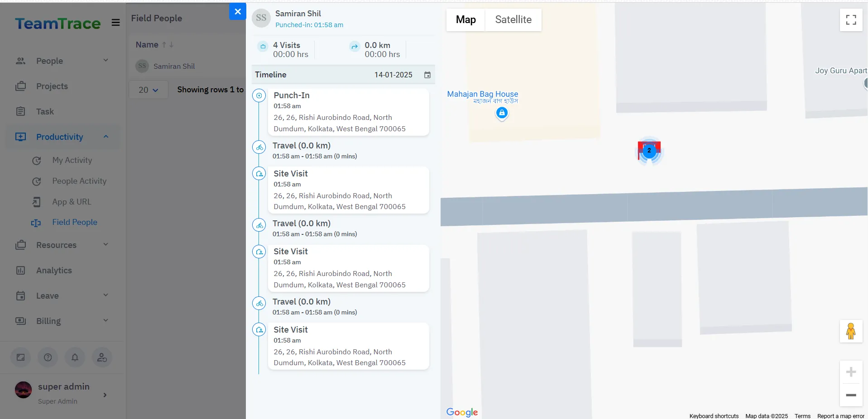Viewport: 868px width, 419px height.
Task: Collapse the Productivity menu section
Action: 106,137
